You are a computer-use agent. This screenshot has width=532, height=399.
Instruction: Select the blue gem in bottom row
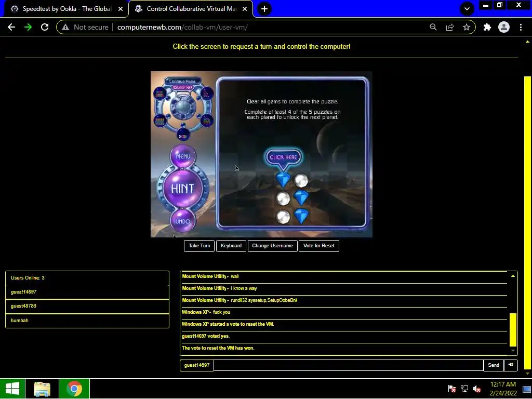pyautogui.click(x=301, y=216)
